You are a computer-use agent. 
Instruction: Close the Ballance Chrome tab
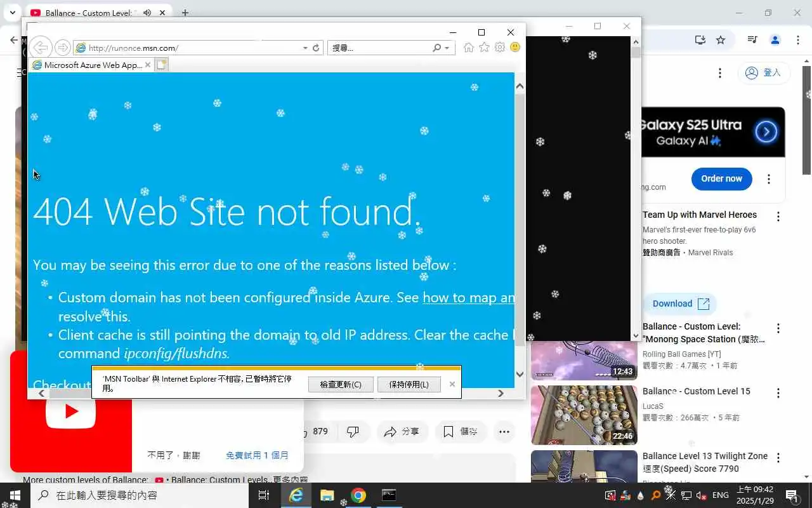163,13
